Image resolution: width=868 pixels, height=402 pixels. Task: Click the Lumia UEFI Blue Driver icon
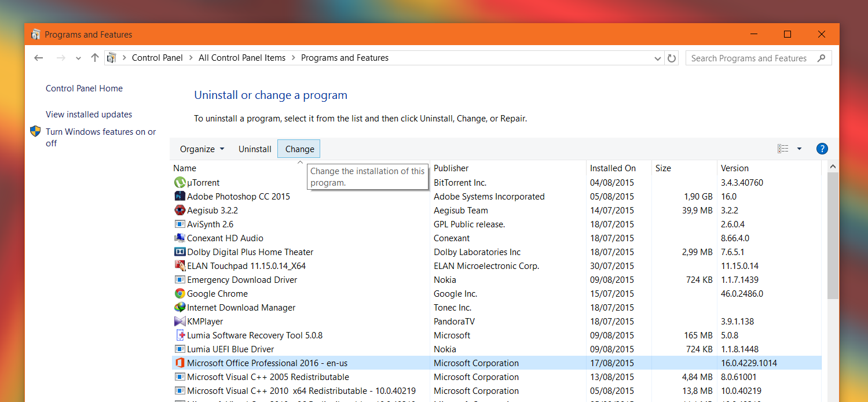pyautogui.click(x=180, y=349)
